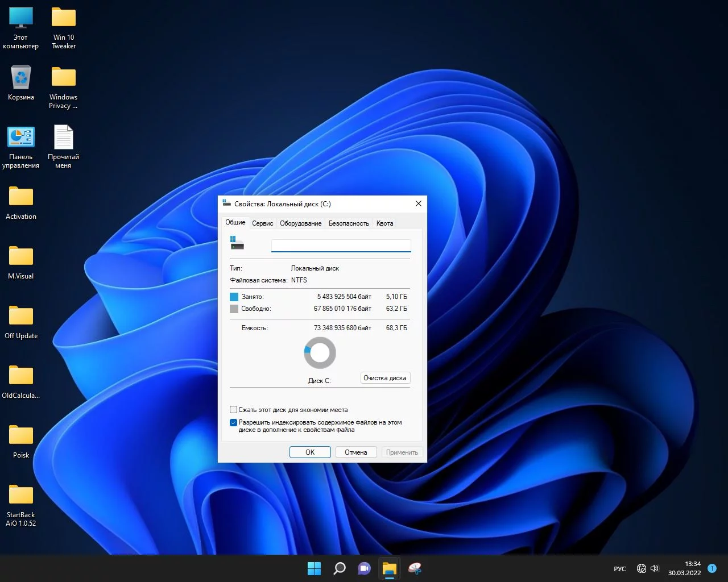Switch to the Сервис tab
728x582 pixels.
click(263, 223)
